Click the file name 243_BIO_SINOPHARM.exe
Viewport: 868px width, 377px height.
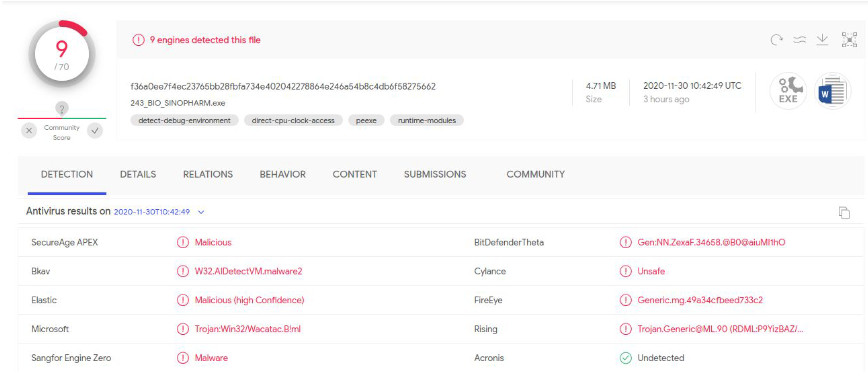click(x=178, y=103)
